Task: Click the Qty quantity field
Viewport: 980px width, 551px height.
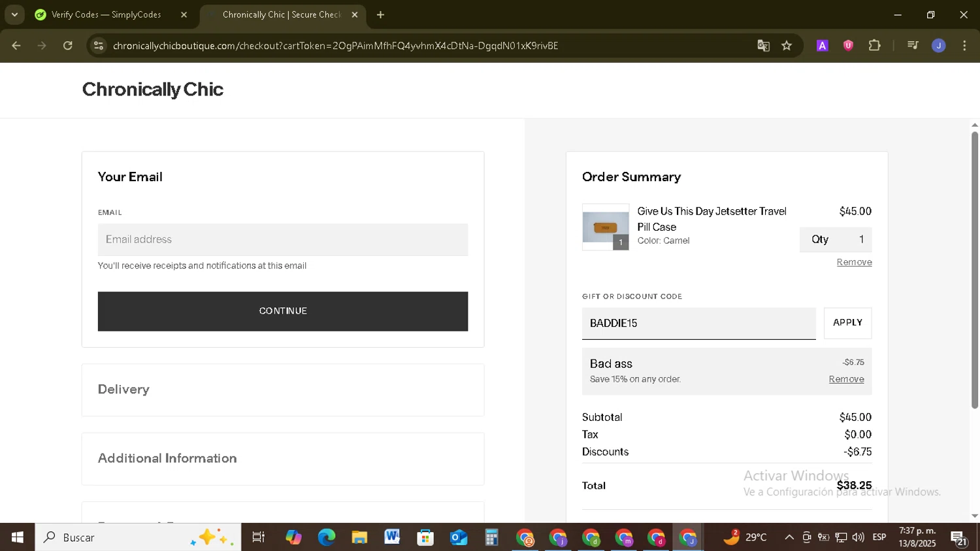Action: point(836,240)
